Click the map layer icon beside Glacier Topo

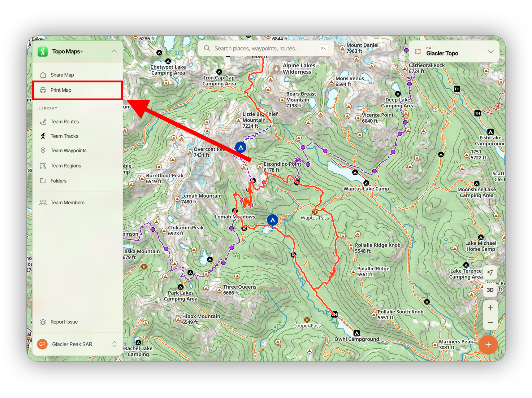pyautogui.click(x=418, y=51)
